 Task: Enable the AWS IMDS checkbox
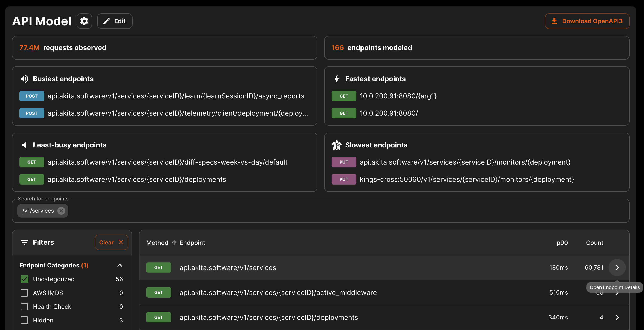click(x=24, y=293)
